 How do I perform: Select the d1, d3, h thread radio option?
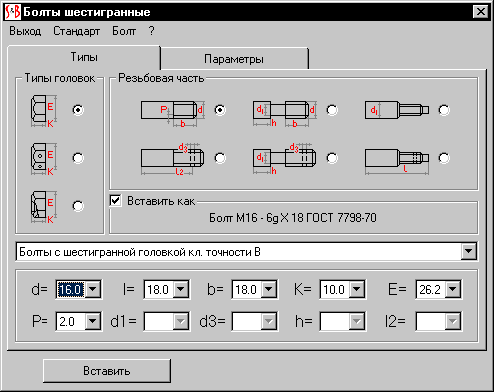pyautogui.click(x=332, y=158)
